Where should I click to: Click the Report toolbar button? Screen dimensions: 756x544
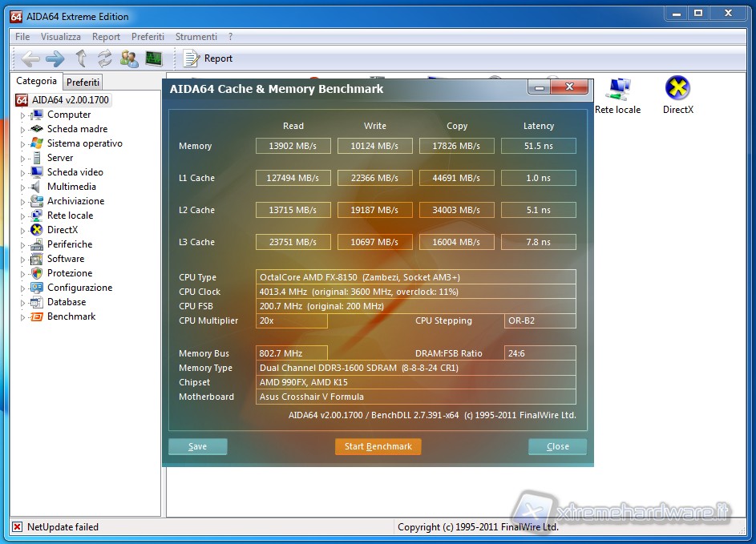(208, 58)
